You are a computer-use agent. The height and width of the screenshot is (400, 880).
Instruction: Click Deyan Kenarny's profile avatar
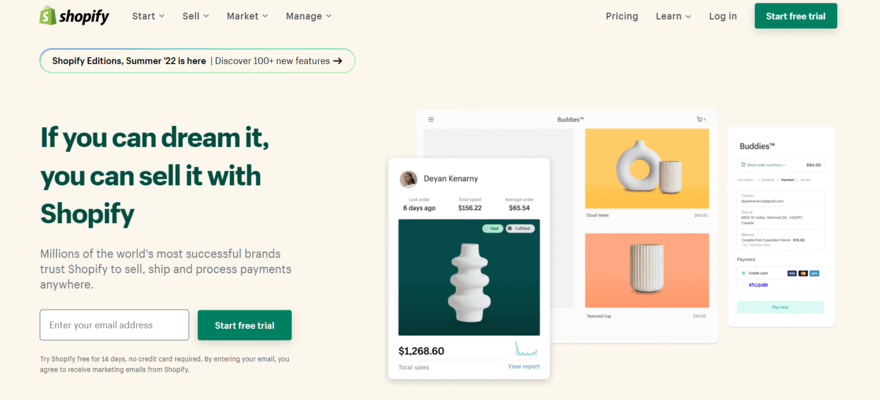pyautogui.click(x=408, y=179)
